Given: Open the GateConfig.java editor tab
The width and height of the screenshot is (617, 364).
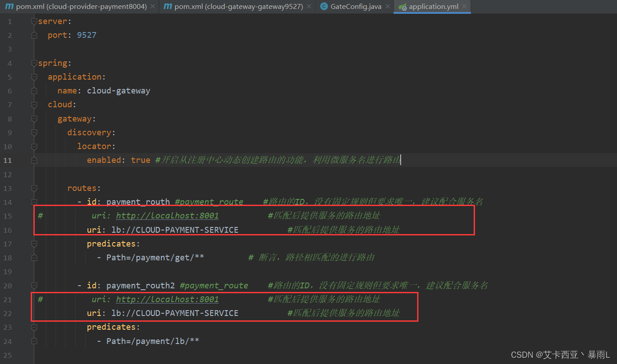Looking at the screenshot, I should click(356, 7).
